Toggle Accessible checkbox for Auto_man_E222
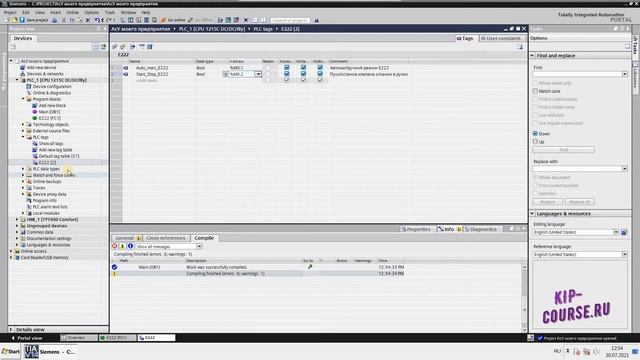 point(287,68)
